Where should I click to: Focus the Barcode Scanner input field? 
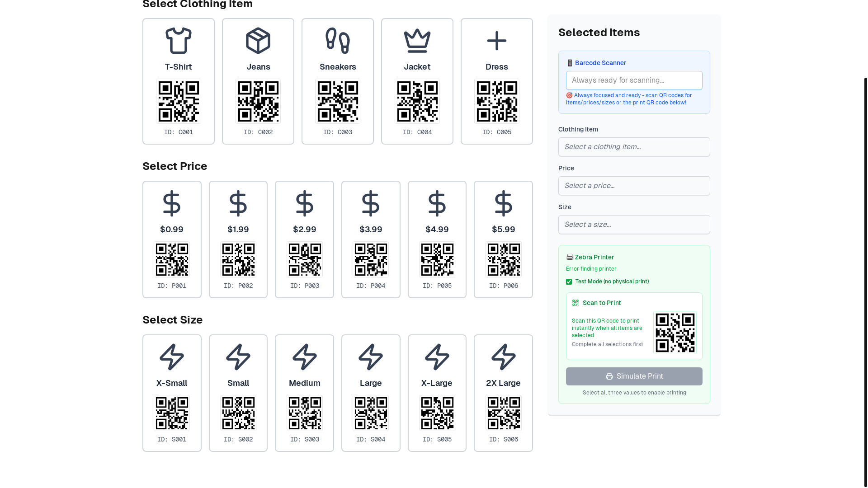634,80
